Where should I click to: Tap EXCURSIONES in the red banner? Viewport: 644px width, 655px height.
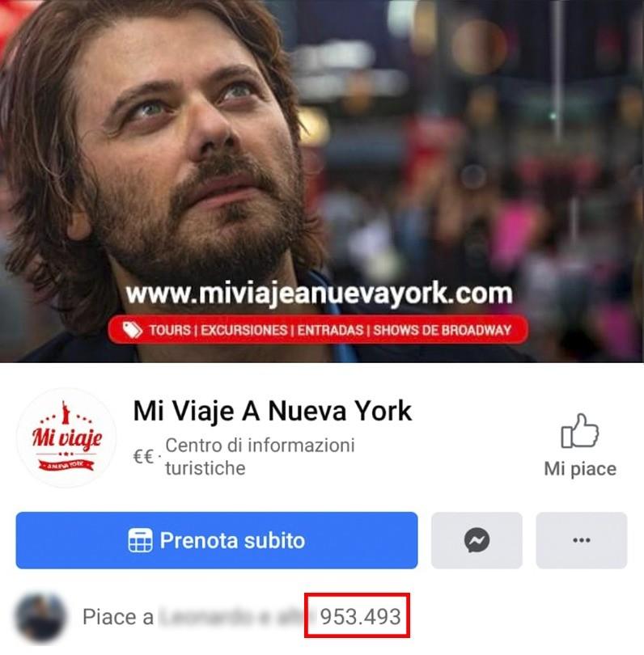[244, 331]
